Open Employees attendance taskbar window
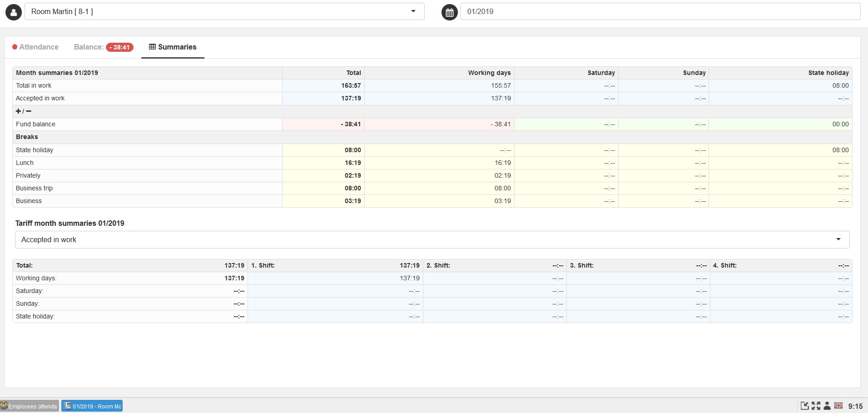868x413 pixels. click(30, 406)
